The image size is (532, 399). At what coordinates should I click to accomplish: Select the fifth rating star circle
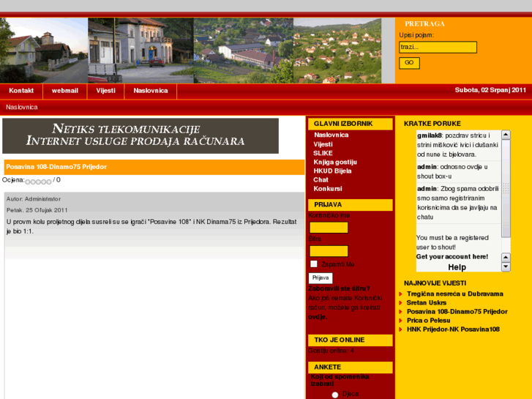coord(49,182)
